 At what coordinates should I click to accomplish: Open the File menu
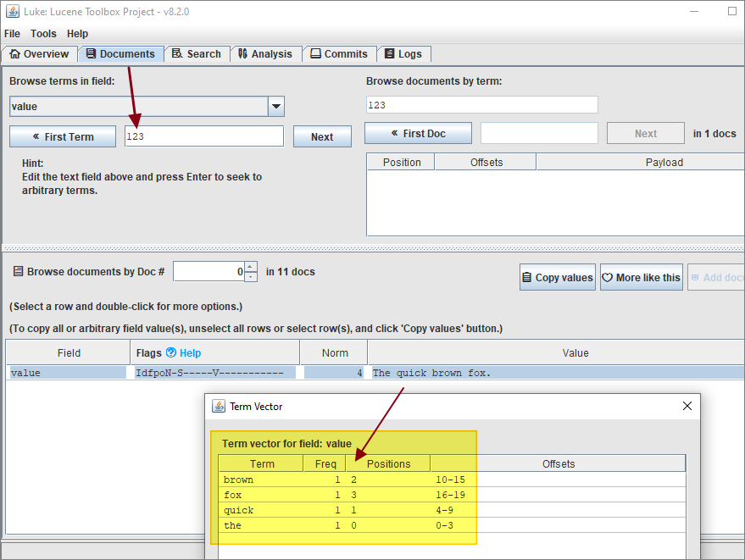(12, 34)
